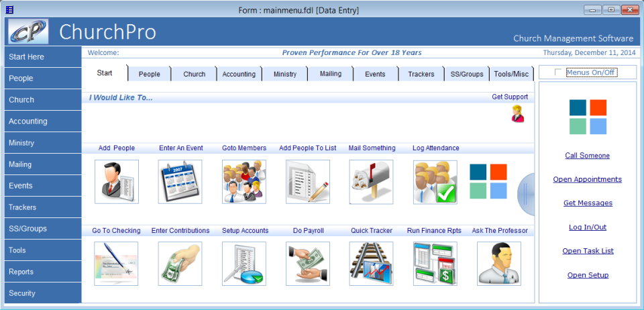Click Start Here in the sidebar

[x=43, y=56]
